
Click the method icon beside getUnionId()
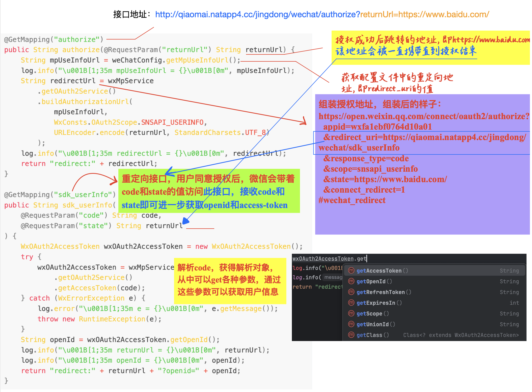351,324
